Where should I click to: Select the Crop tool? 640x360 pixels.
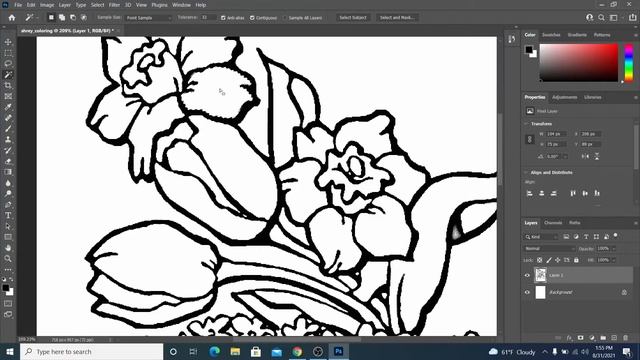8,85
